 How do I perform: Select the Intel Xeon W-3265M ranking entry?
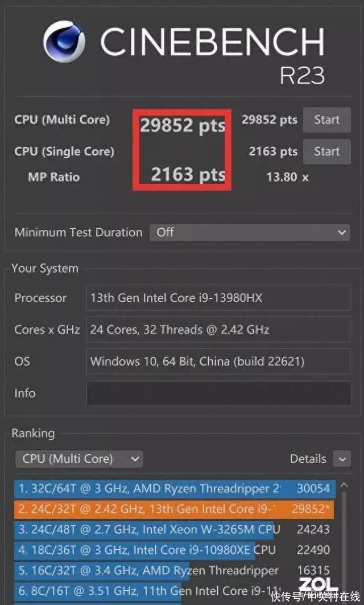pyautogui.click(x=174, y=529)
